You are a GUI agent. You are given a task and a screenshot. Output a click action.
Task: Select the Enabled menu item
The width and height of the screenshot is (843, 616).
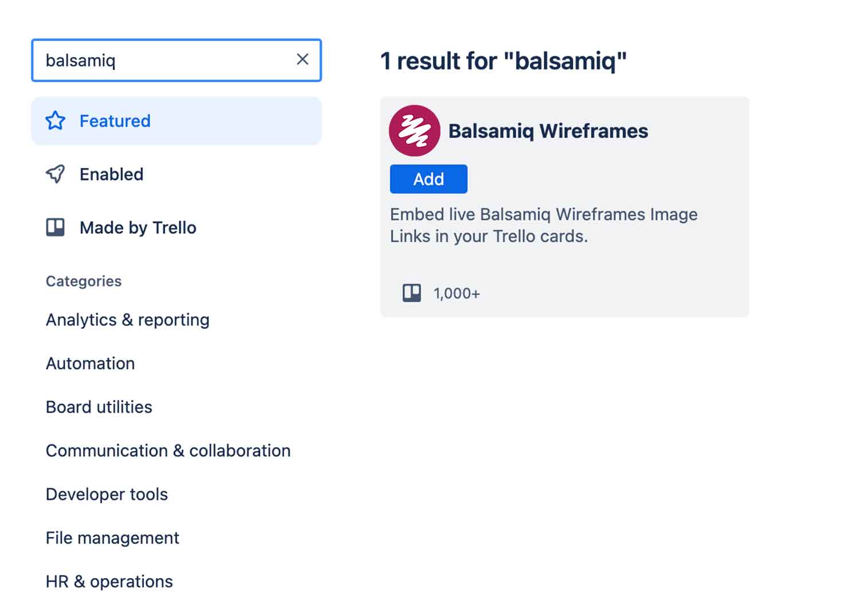(111, 174)
